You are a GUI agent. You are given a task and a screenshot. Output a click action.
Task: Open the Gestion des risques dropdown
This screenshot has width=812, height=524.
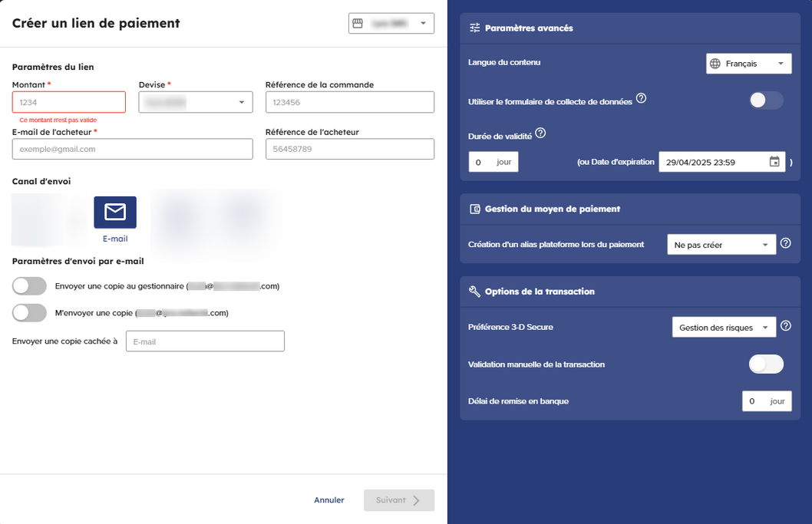click(x=723, y=328)
